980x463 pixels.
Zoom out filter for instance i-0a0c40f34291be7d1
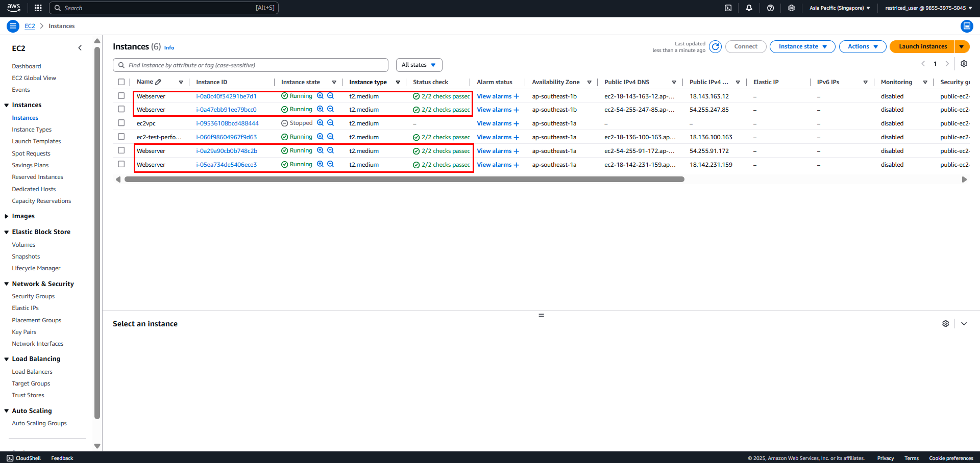coord(330,96)
